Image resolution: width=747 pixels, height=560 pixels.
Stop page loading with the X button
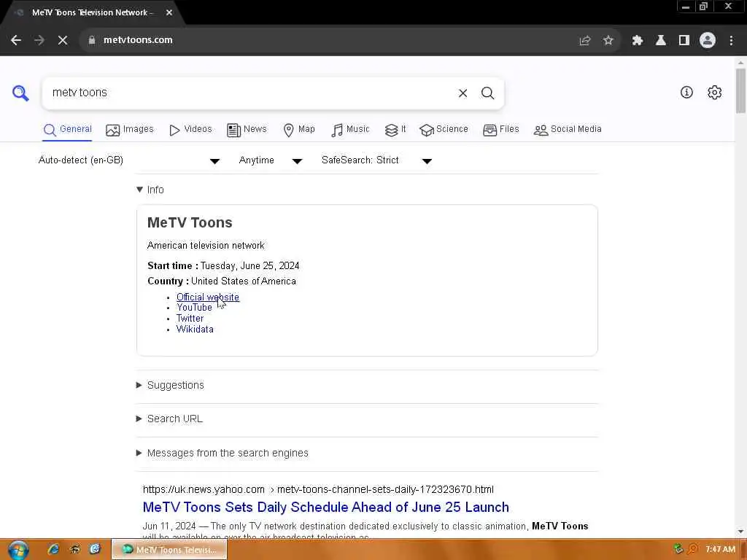(63, 41)
